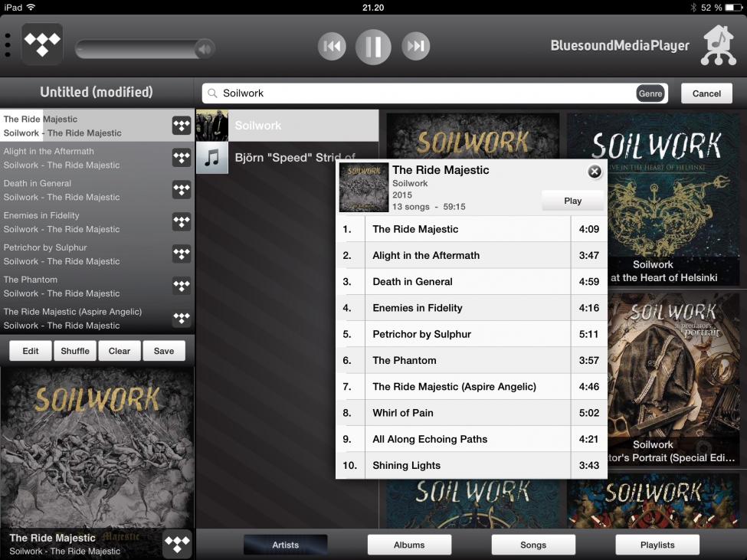The width and height of the screenshot is (747, 560).
Task: Tap the iPad Wi-Fi status icon
Action: pos(31,7)
